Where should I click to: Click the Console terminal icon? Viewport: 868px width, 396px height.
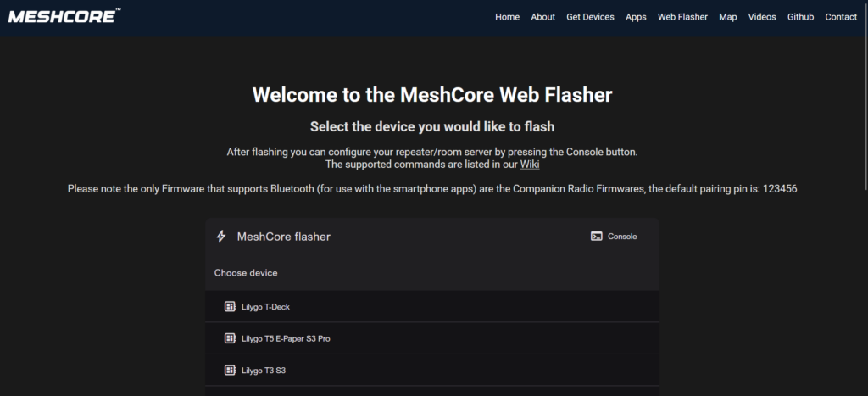coord(596,237)
